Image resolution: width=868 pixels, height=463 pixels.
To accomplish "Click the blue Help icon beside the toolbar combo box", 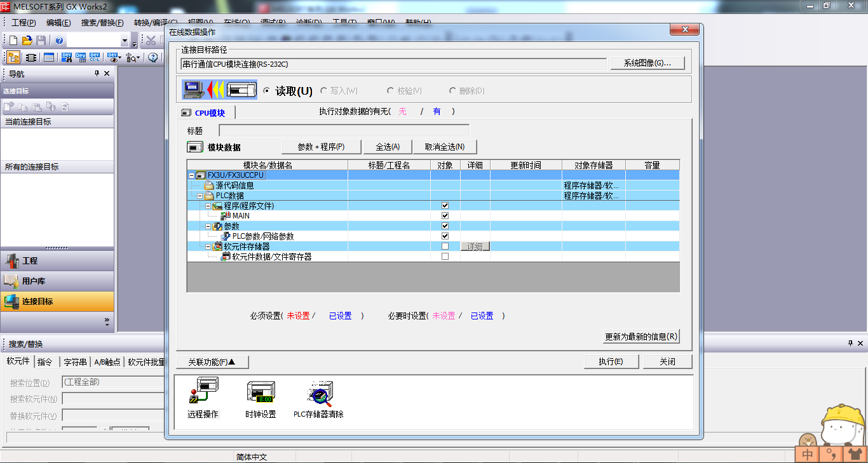I will [59, 41].
